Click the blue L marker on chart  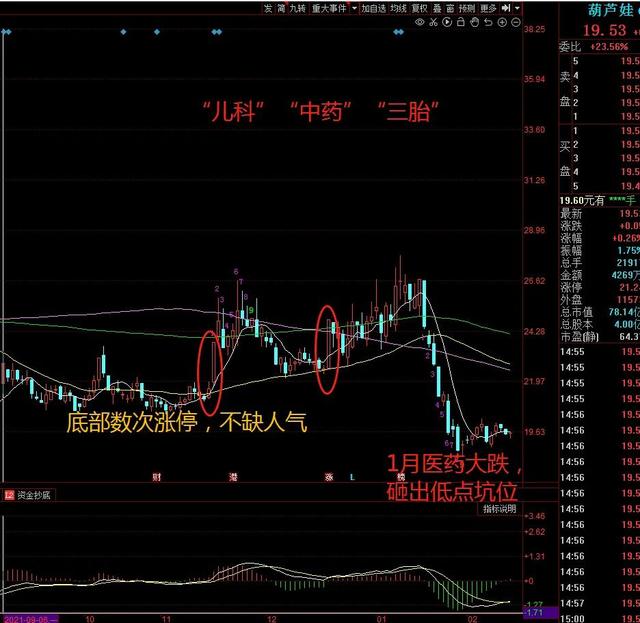352,477
